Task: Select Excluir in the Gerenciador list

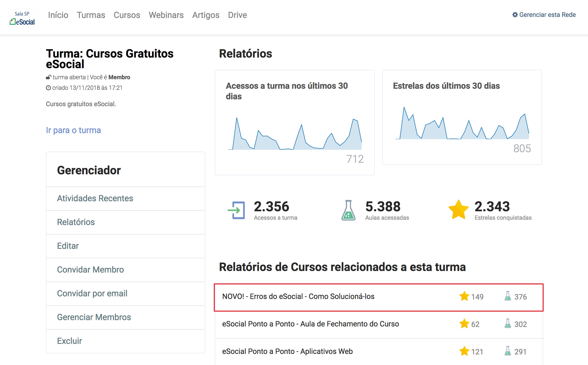Action: pos(69,341)
